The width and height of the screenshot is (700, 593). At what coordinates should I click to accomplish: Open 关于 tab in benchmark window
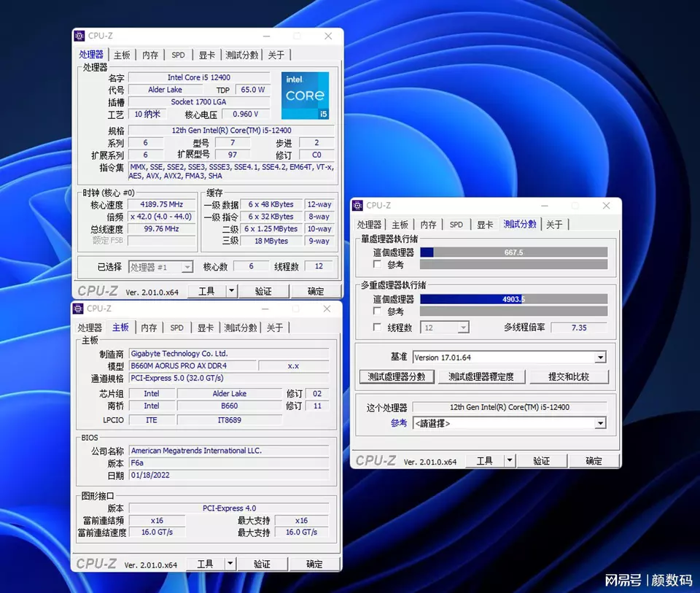pyautogui.click(x=554, y=225)
